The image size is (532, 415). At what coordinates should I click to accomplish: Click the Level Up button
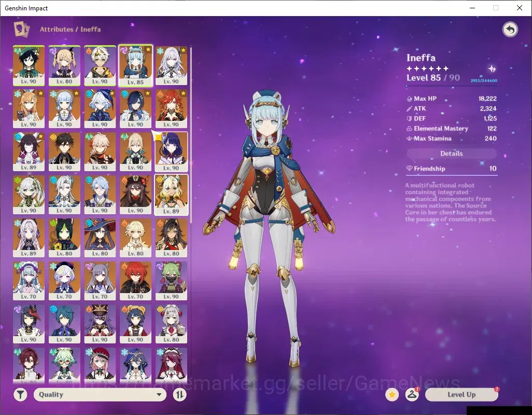461,395
